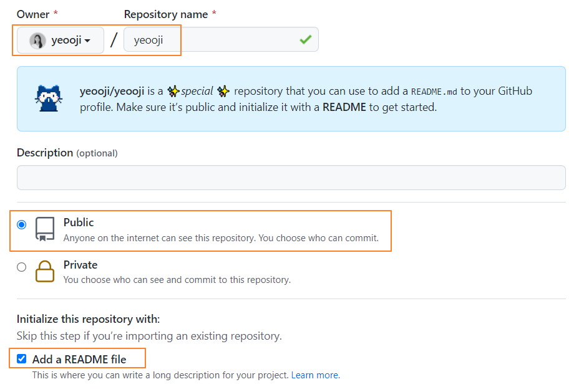Click the Private padlock icon
Viewport: 579px width, 392px height.
pos(45,272)
